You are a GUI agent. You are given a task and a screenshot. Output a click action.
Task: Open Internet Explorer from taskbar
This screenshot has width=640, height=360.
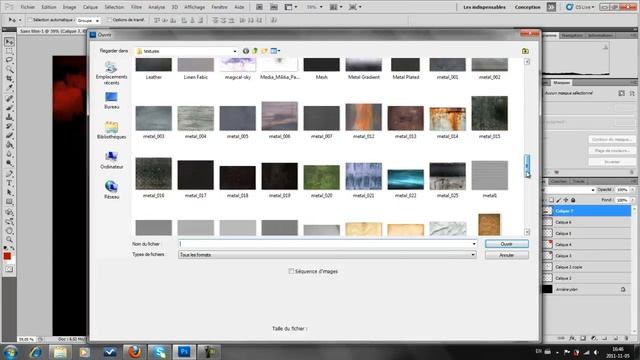[x=35, y=352]
